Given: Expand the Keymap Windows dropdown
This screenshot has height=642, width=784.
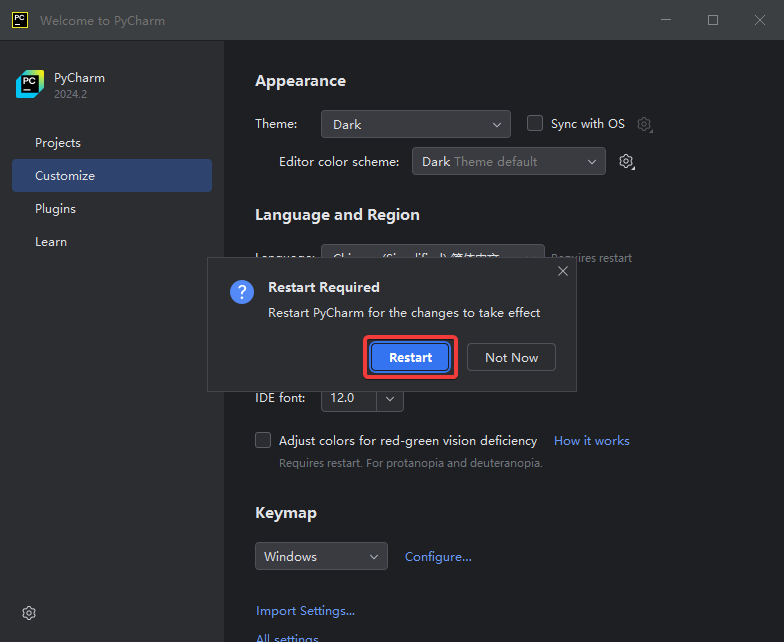Looking at the screenshot, I should tap(321, 556).
